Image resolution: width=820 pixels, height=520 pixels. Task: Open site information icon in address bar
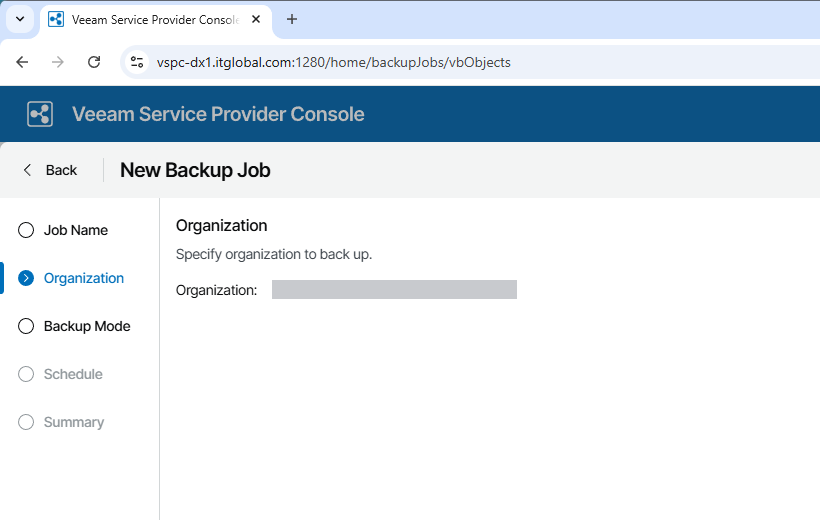pyautogui.click(x=137, y=62)
